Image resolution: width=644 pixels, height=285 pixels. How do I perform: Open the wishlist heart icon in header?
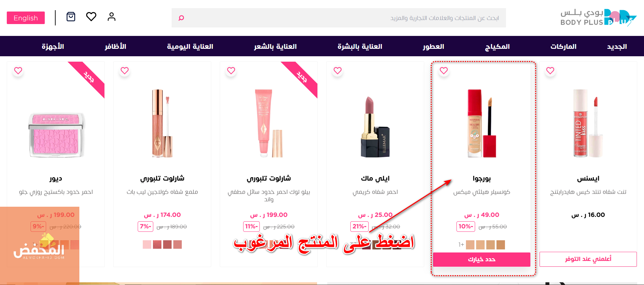[x=91, y=17]
